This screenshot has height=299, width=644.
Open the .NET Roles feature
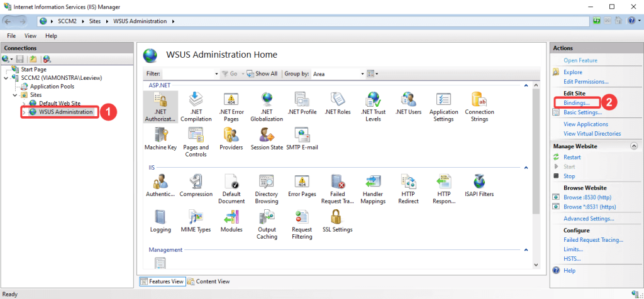tap(337, 104)
